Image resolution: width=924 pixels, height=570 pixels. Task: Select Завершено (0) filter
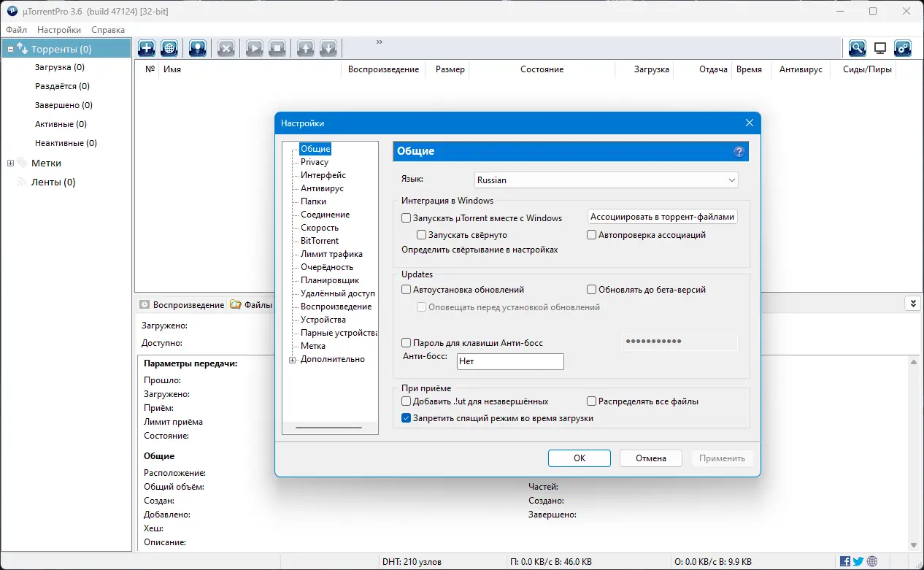[x=63, y=105]
